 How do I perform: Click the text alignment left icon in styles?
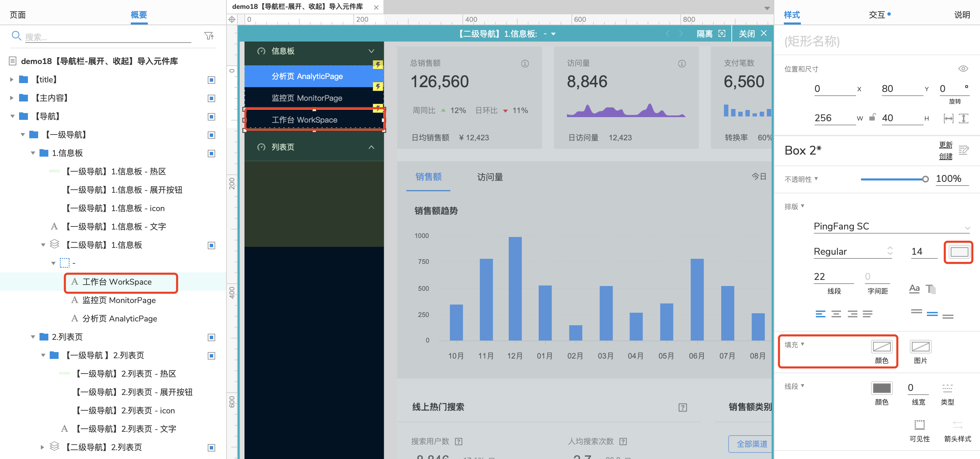pos(820,313)
